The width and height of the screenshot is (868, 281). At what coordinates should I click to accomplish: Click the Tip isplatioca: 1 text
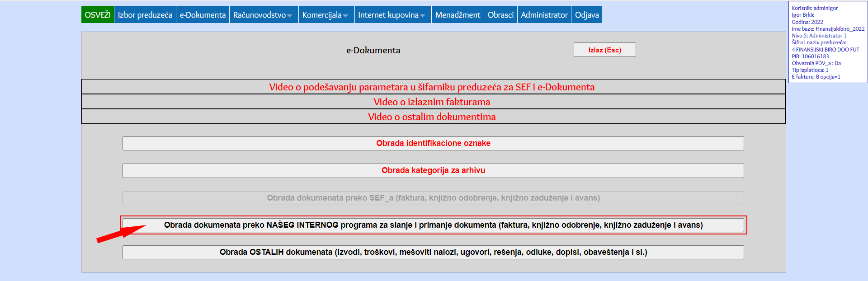[x=810, y=70]
